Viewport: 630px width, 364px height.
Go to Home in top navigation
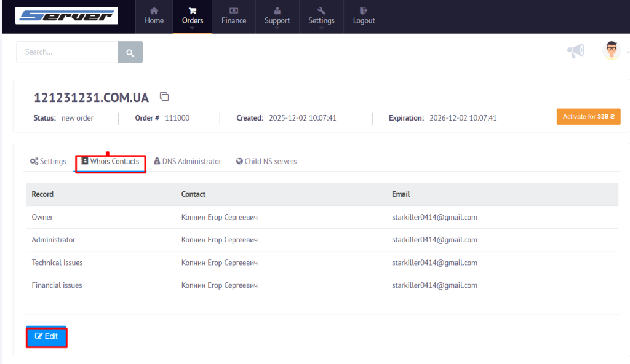point(154,16)
